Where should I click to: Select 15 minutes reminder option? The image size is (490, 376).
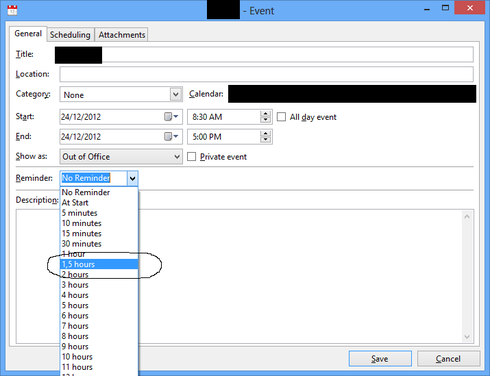[x=99, y=234]
